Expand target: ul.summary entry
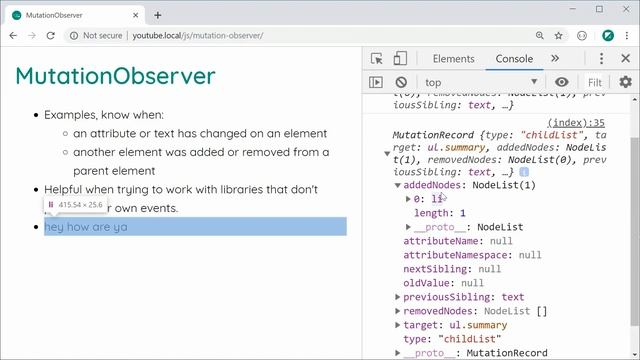 point(397,325)
